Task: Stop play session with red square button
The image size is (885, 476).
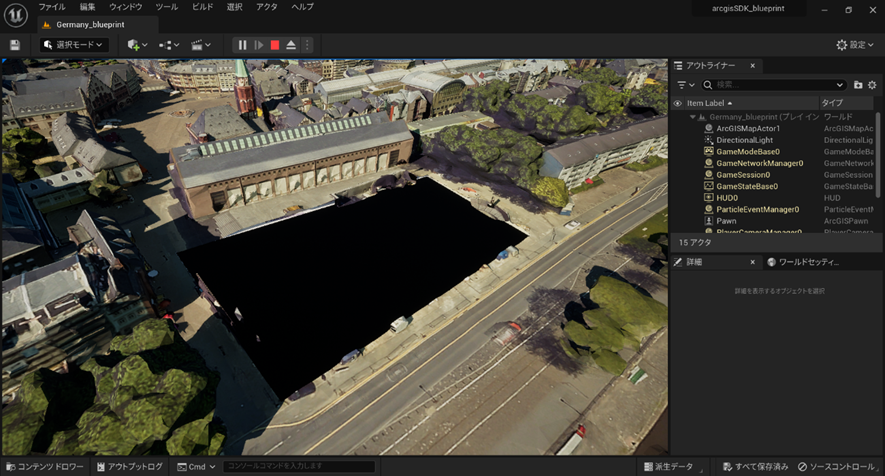Action: click(x=275, y=45)
